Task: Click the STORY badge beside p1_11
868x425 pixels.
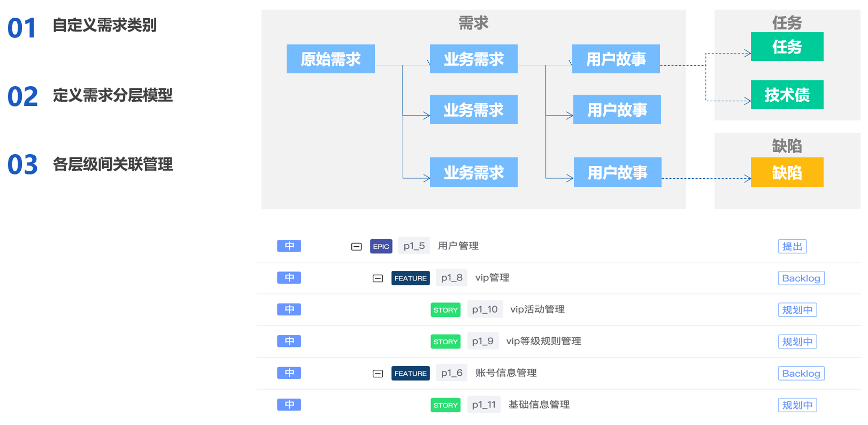Action: point(445,405)
